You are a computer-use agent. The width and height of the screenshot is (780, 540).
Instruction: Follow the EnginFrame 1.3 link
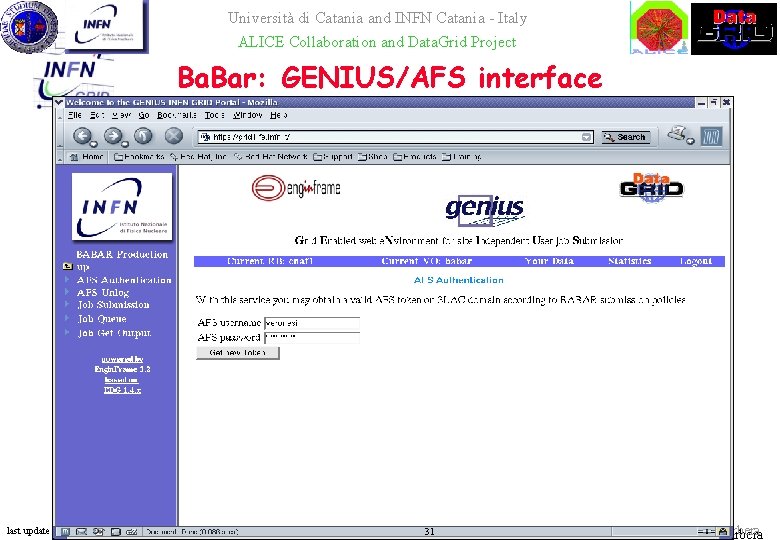click(122, 369)
